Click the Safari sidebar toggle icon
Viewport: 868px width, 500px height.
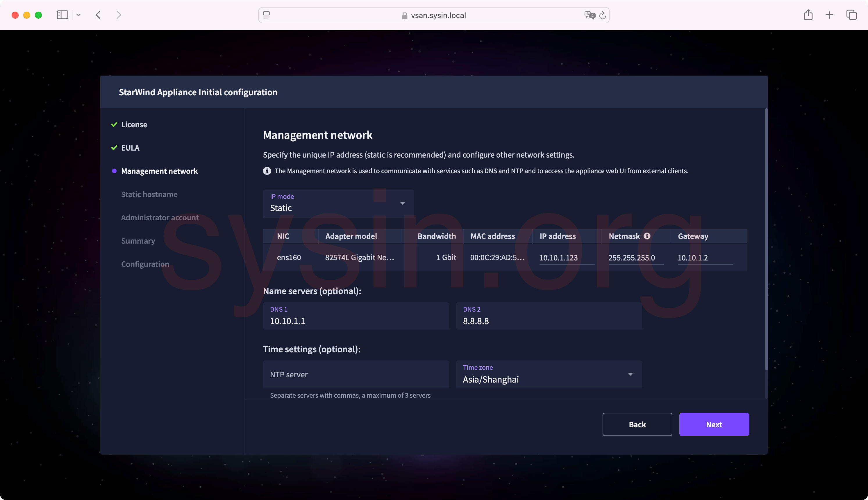click(62, 15)
